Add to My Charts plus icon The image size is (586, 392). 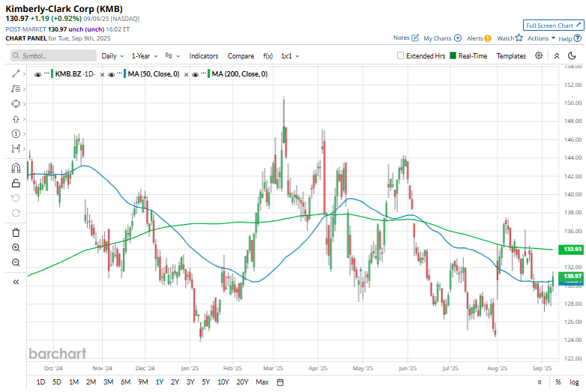[458, 38]
